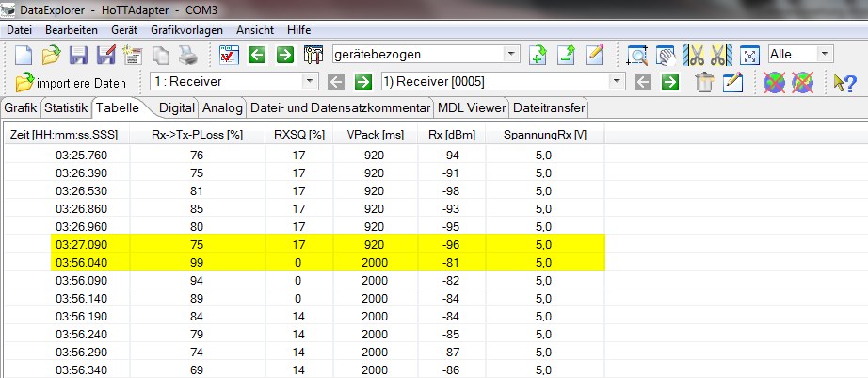The image size is (868, 378).
Task: Click the print icon
Action: pos(187,55)
